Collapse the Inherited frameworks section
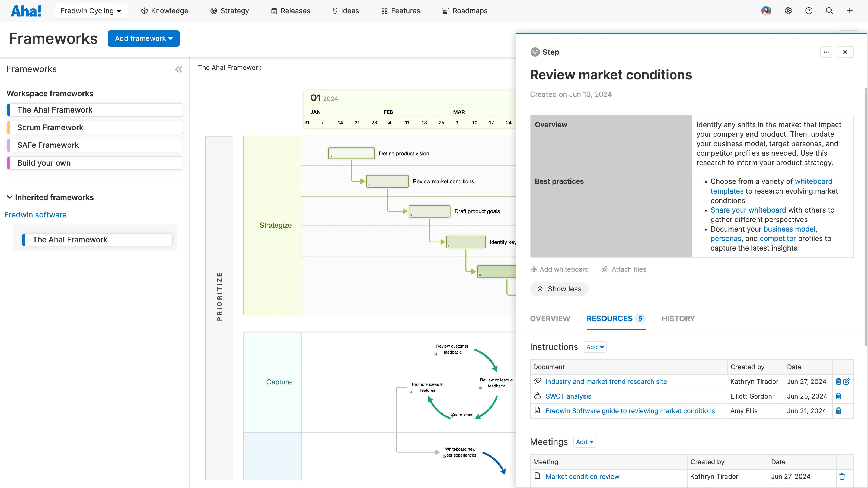The width and height of the screenshot is (868, 488). click(10, 197)
